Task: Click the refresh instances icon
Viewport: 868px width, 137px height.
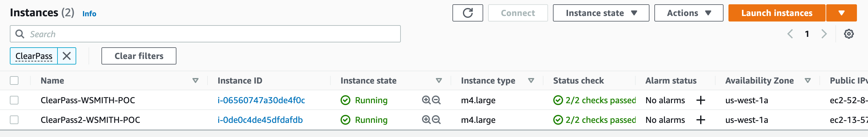Action: [468, 13]
